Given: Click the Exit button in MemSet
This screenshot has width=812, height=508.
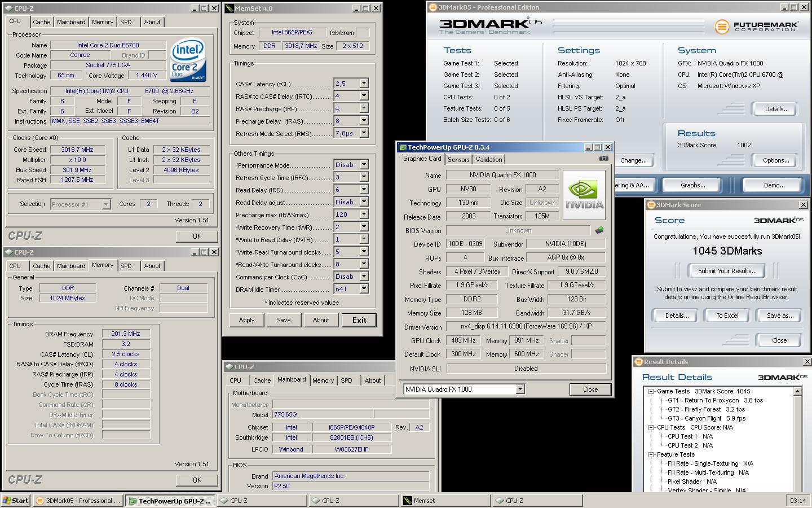Looking at the screenshot, I should (359, 320).
